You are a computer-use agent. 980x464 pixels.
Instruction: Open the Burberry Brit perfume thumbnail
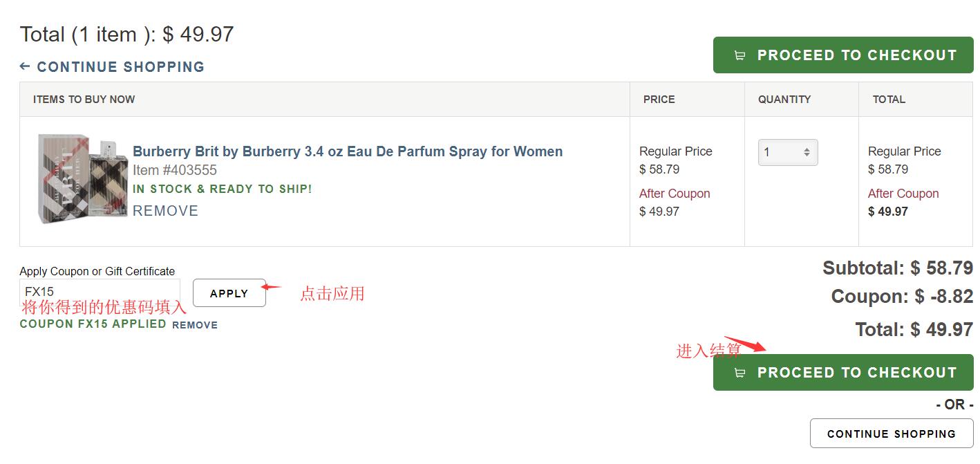83,178
